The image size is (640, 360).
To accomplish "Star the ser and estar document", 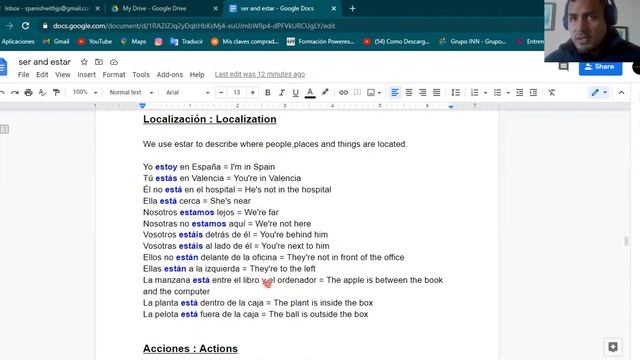I will (x=84, y=62).
